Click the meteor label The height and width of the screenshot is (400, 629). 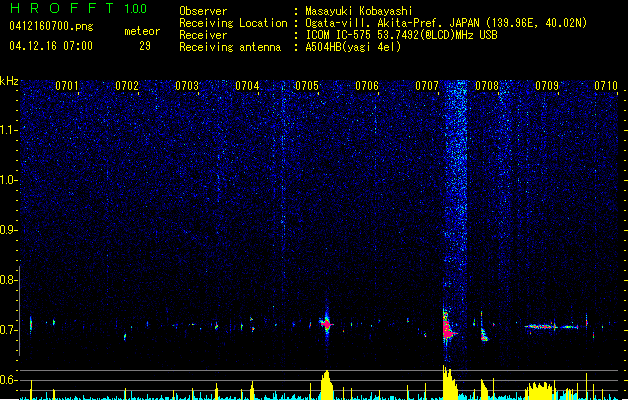point(142,31)
